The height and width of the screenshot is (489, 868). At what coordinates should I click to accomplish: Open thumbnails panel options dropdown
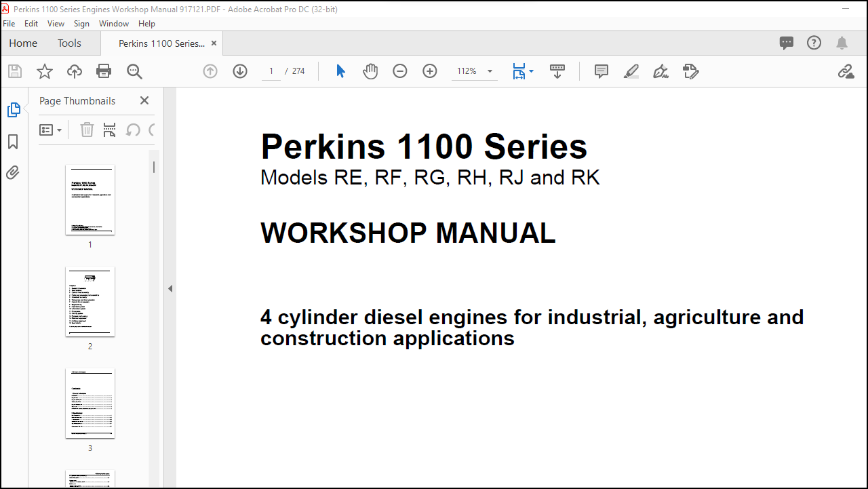(x=51, y=130)
